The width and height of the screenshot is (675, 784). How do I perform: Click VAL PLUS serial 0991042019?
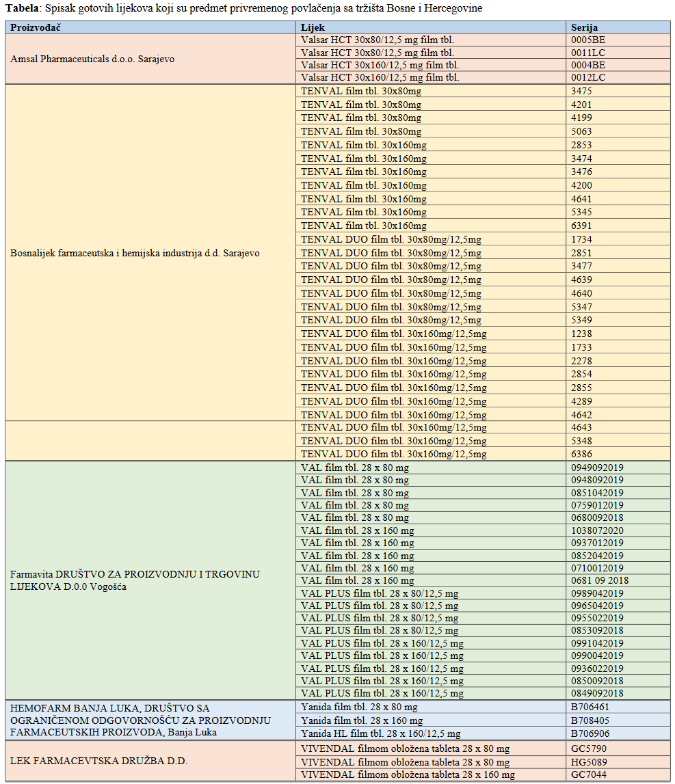click(x=598, y=643)
